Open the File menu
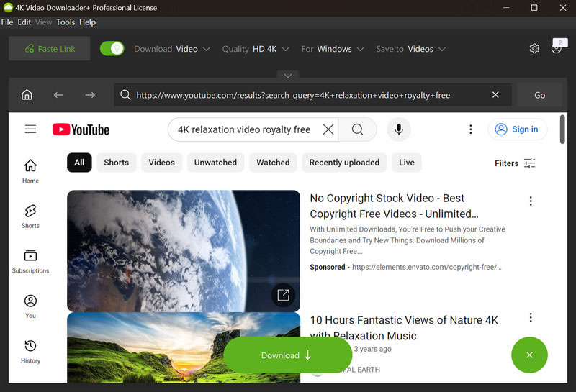The height and width of the screenshot is (392, 576). [7, 22]
